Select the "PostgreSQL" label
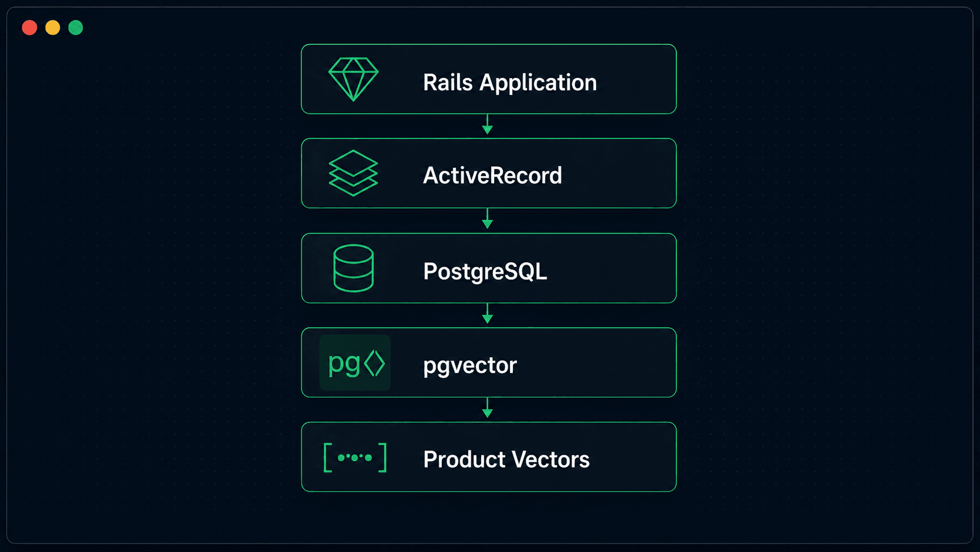This screenshot has height=552, width=980. [485, 272]
